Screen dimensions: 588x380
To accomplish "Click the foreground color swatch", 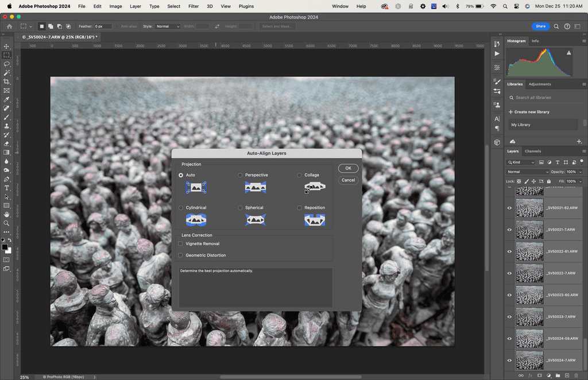I will point(5,247).
